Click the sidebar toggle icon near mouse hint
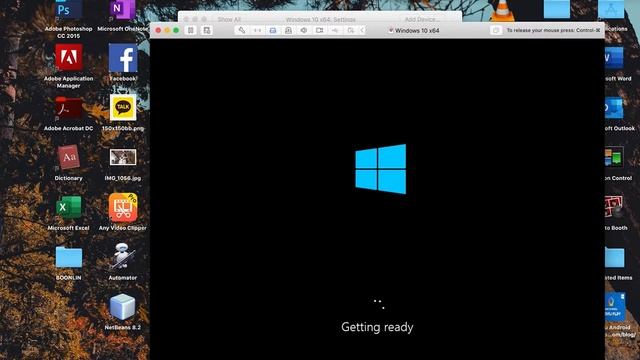This screenshot has height=360, width=640. pyautogui.click(x=496, y=30)
